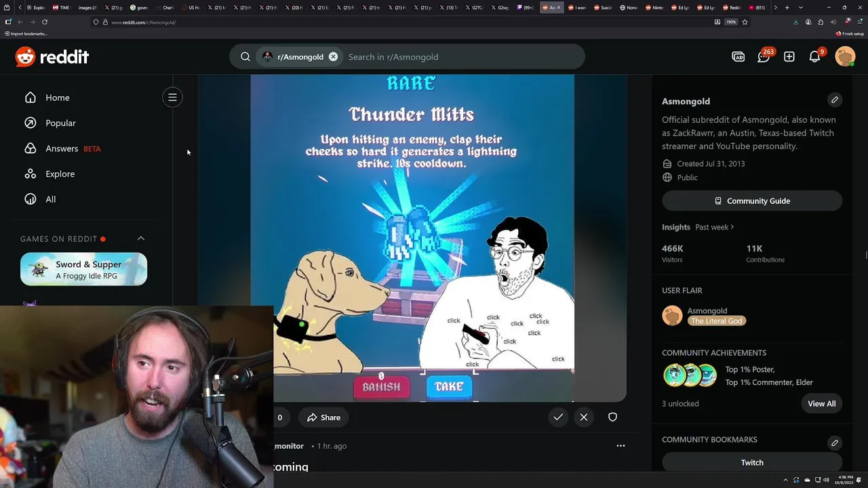
Task: Edit community bookmarks with pencil icon
Action: point(835,443)
